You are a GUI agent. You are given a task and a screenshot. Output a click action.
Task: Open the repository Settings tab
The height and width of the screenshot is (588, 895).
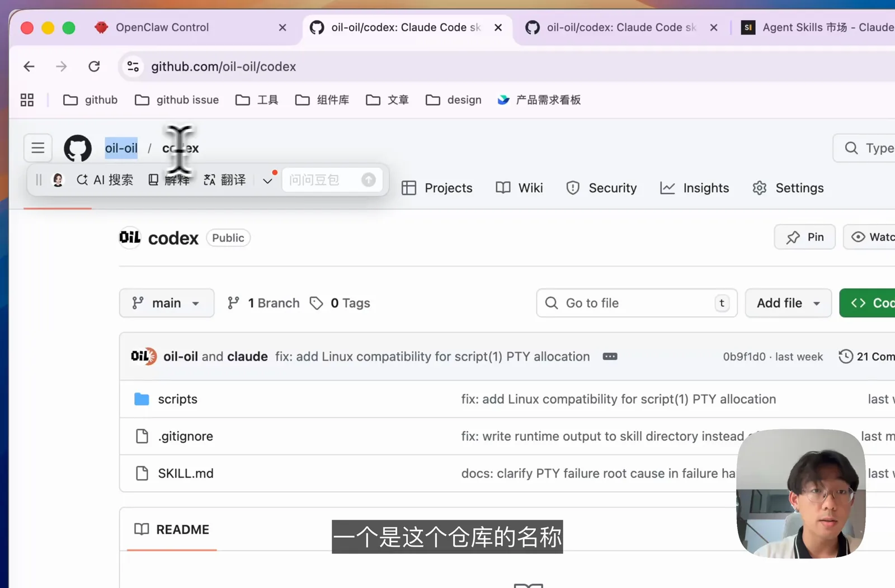(x=788, y=188)
